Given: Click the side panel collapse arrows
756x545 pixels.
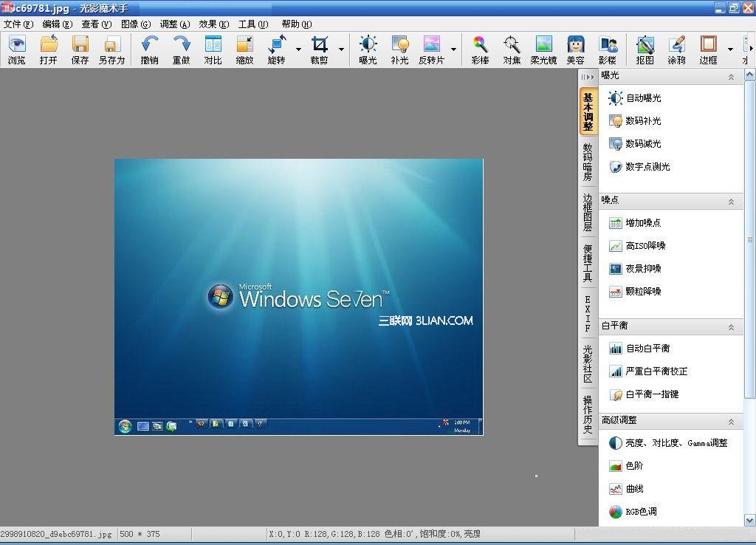Looking at the screenshot, I should 588,77.
